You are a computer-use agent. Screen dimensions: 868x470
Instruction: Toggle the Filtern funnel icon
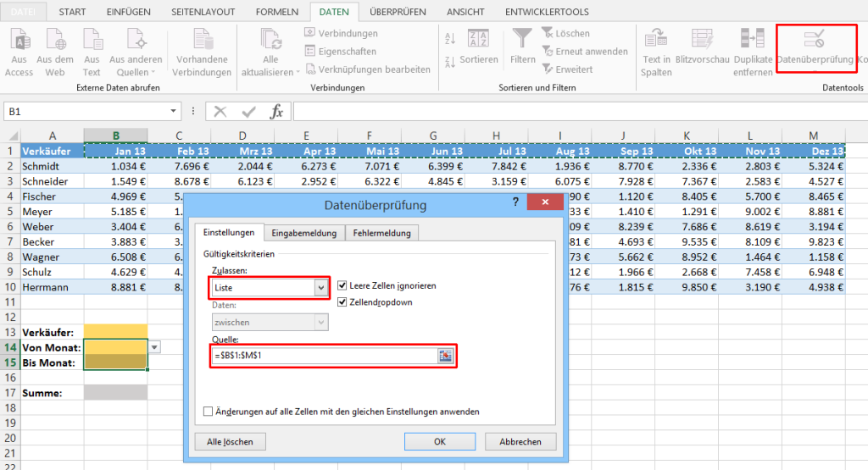pyautogui.click(x=522, y=39)
